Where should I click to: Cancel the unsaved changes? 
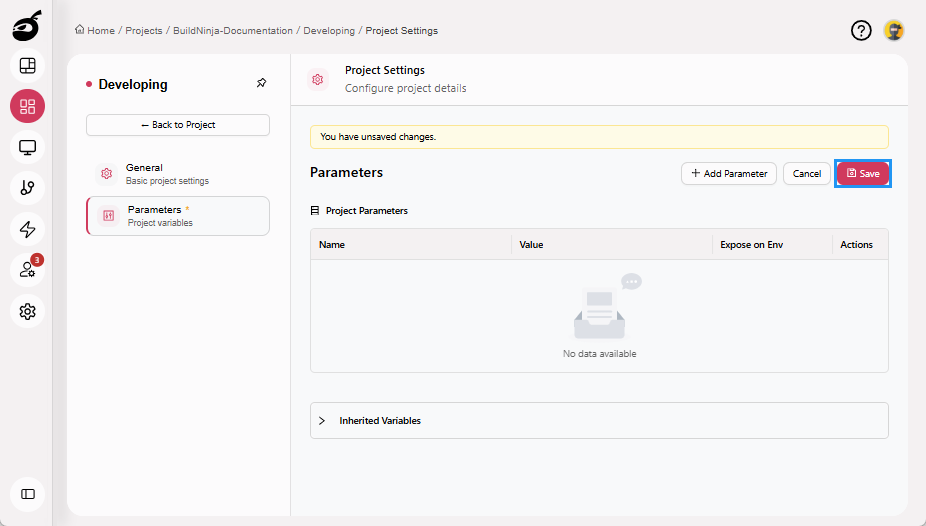point(807,174)
